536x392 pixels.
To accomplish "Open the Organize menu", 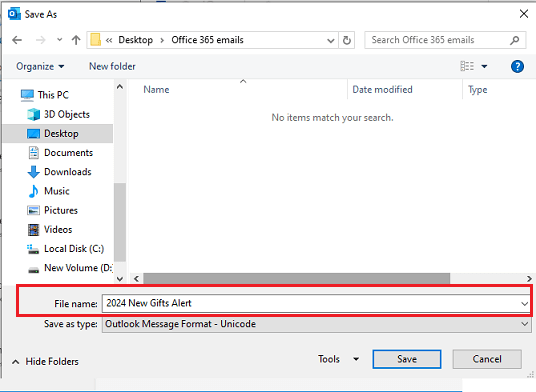I will coord(40,66).
